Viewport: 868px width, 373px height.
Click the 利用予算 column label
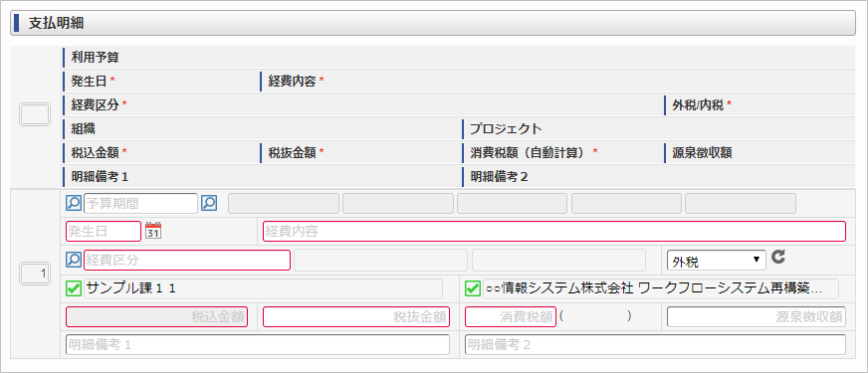96,57
